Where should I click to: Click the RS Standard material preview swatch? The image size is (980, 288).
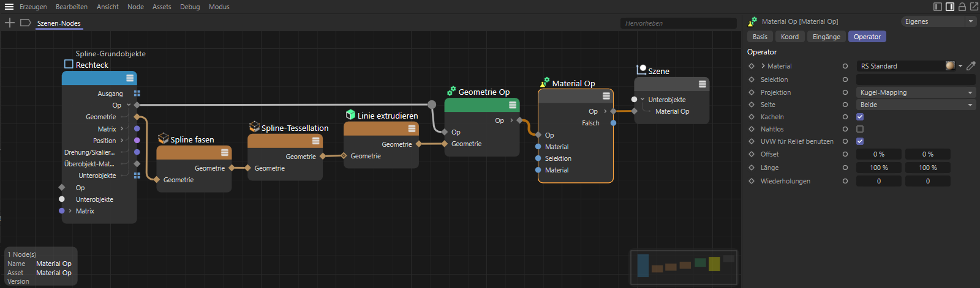(x=950, y=66)
